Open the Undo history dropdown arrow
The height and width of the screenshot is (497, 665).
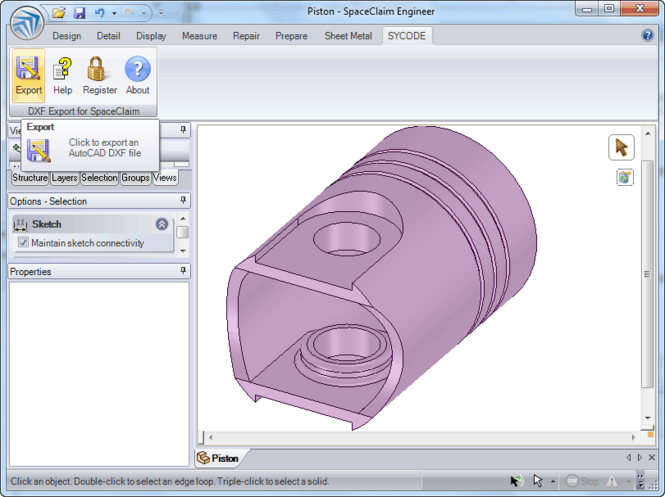[x=114, y=13]
